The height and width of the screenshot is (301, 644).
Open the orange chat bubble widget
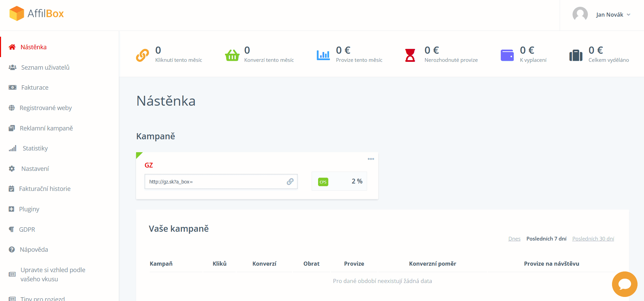(625, 284)
